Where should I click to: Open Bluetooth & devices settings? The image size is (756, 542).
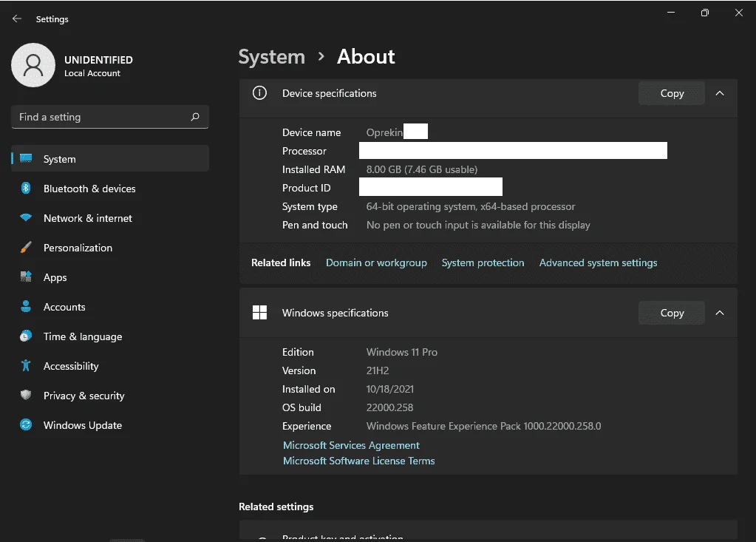pyautogui.click(x=110, y=189)
